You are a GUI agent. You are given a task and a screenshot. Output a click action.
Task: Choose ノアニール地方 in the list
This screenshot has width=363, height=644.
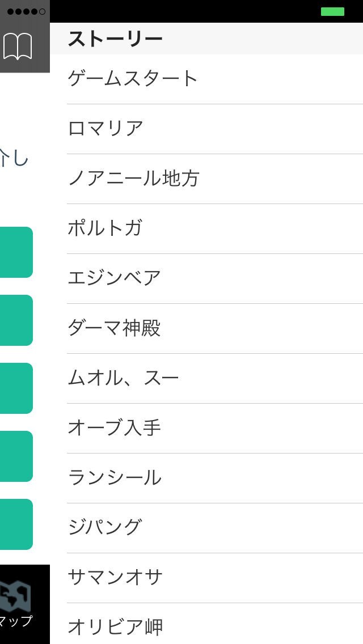tap(134, 179)
